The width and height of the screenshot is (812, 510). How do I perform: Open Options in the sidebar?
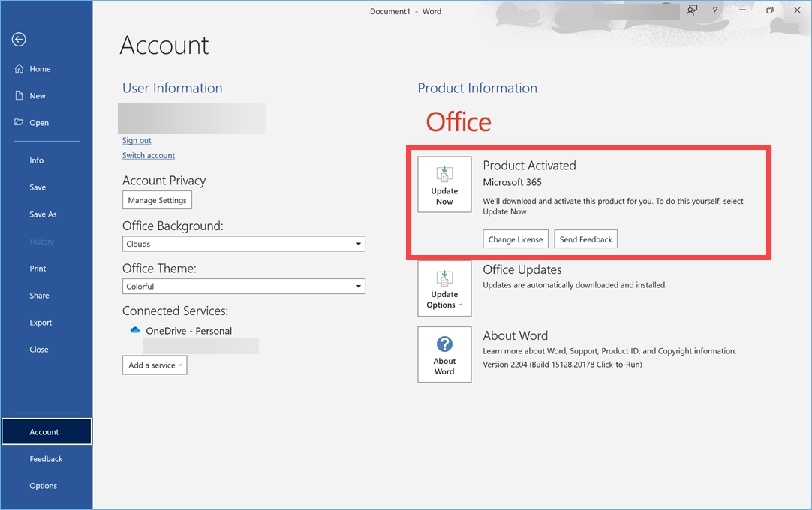pos(43,486)
